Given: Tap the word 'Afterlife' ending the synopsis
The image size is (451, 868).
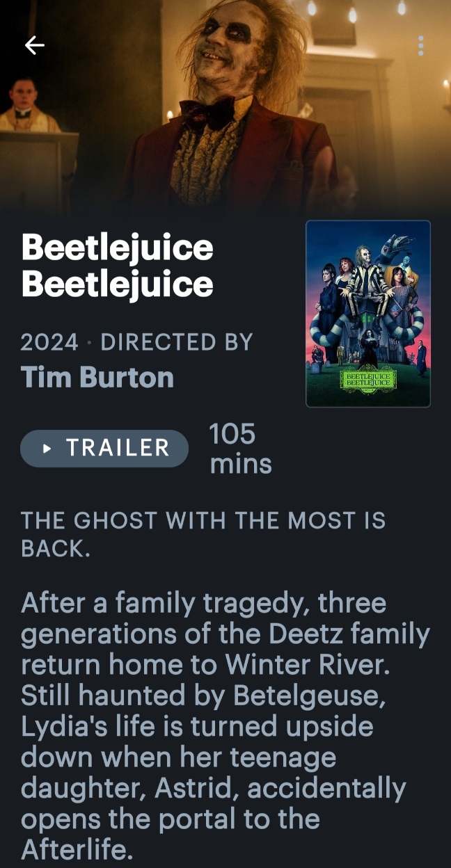Looking at the screenshot, I should pos(75,849).
